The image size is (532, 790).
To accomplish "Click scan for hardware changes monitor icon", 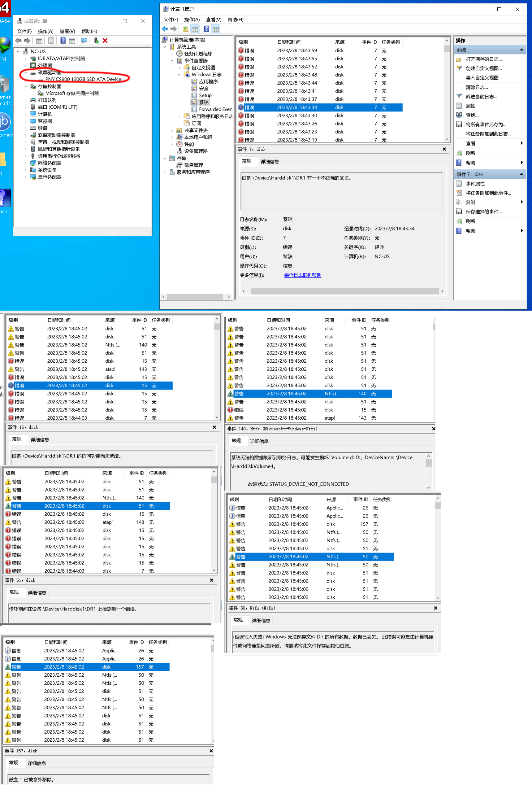I will (84, 41).
